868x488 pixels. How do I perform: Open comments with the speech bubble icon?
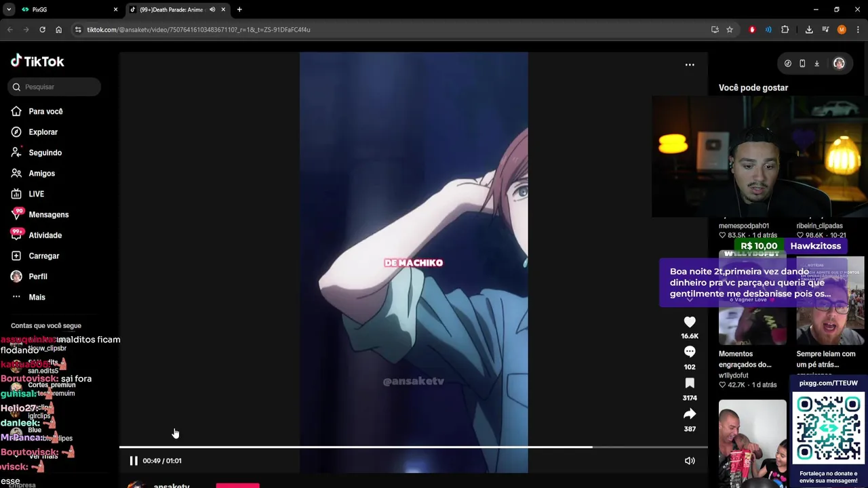pyautogui.click(x=690, y=352)
